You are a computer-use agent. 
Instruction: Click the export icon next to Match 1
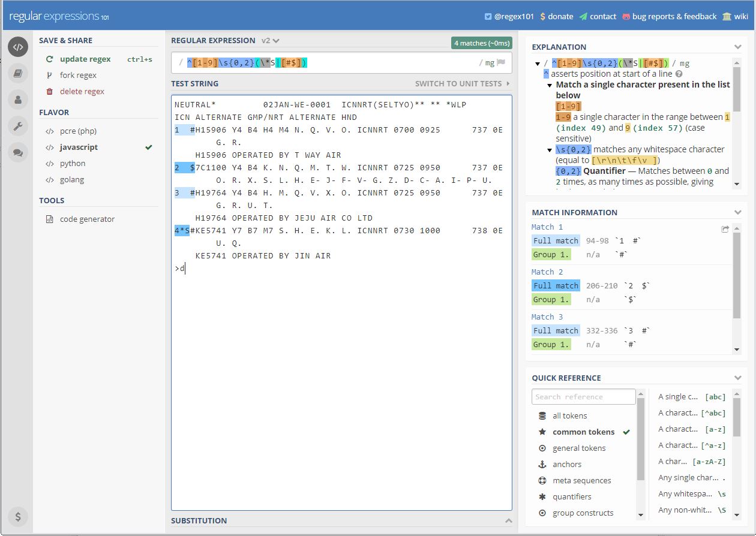(725, 229)
